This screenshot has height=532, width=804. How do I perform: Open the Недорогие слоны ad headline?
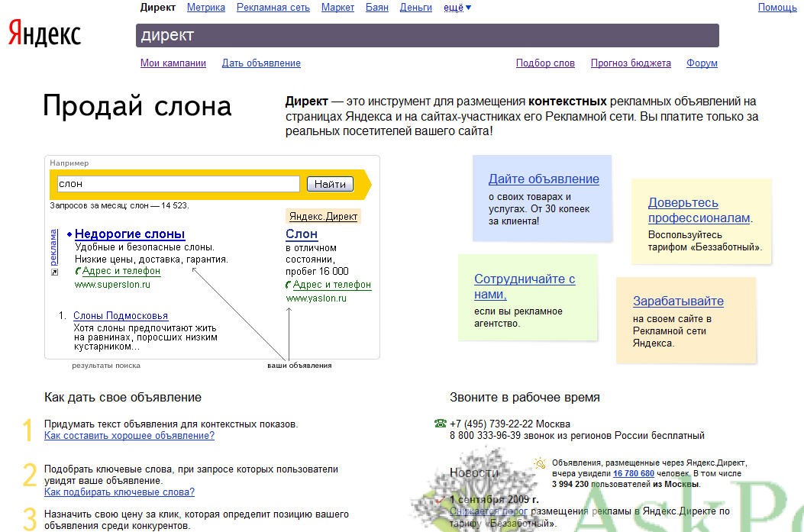(x=130, y=234)
